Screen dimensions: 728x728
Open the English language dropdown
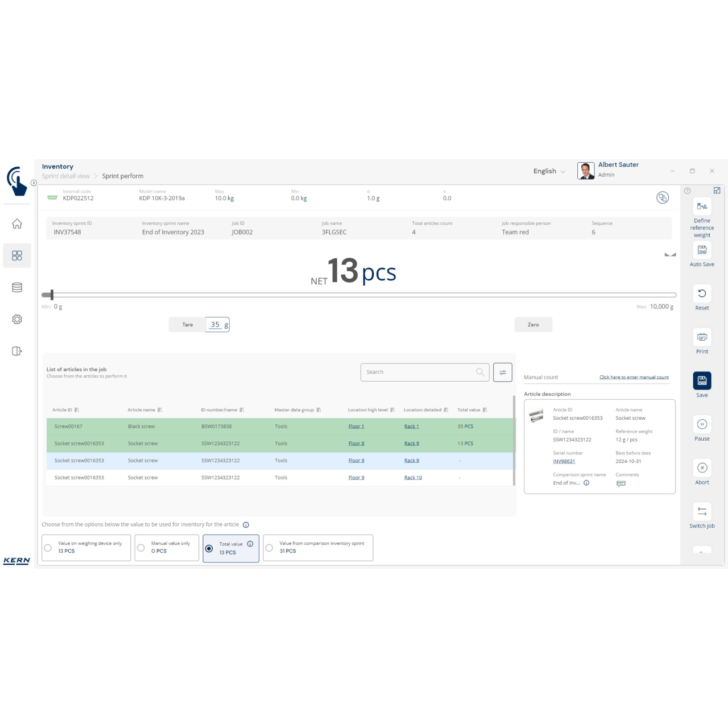(548, 171)
